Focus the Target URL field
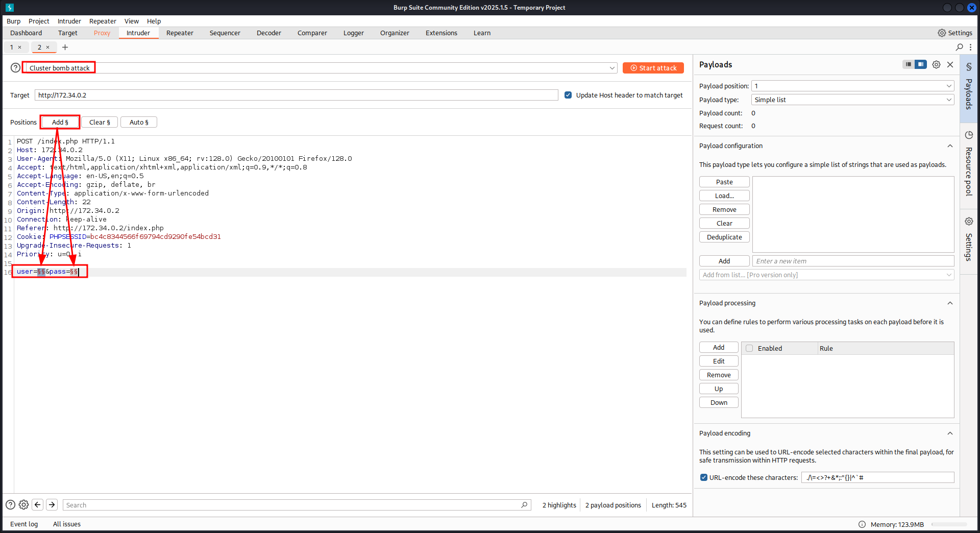980x533 pixels. 297,95
